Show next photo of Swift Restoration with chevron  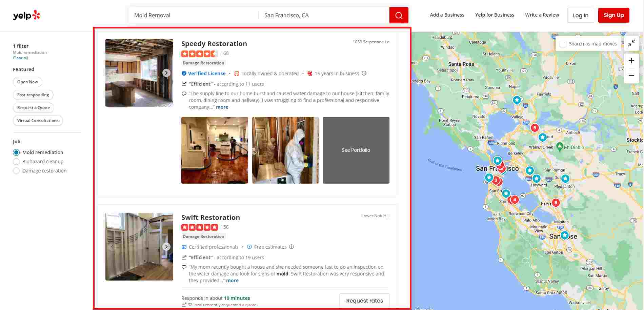166,247
